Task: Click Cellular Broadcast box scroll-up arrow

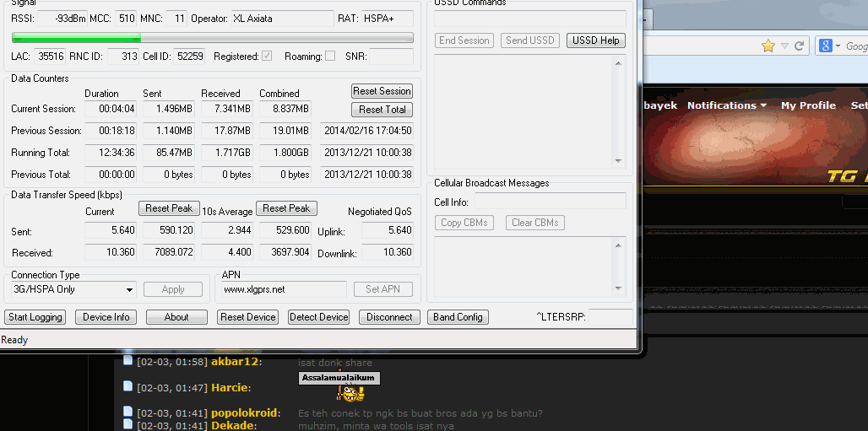Action: tap(618, 245)
